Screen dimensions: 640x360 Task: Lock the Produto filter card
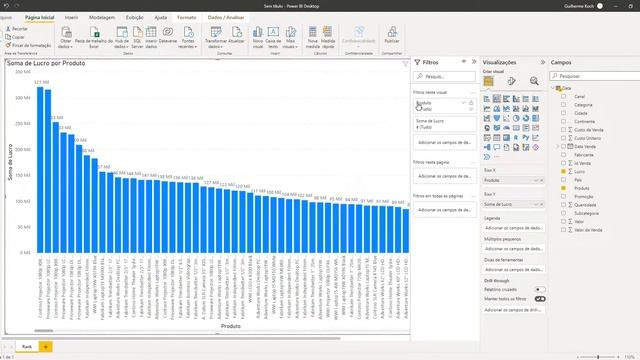[x=471, y=103]
